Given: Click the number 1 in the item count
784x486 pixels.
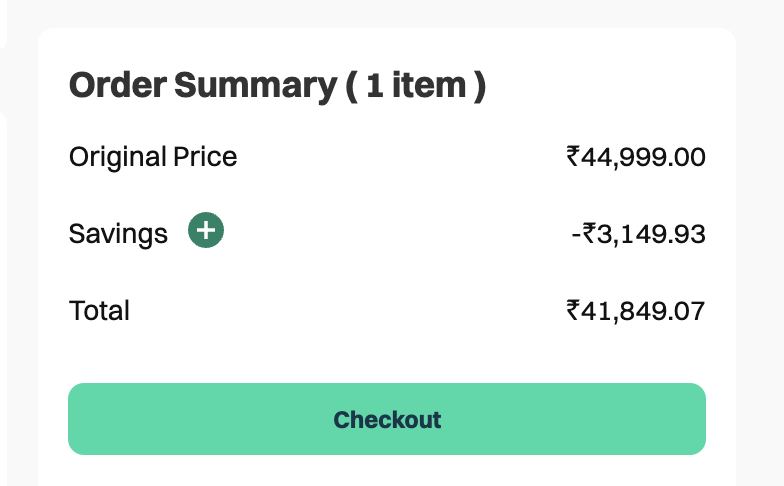Looking at the screenshot, I should tap(376, 86).
